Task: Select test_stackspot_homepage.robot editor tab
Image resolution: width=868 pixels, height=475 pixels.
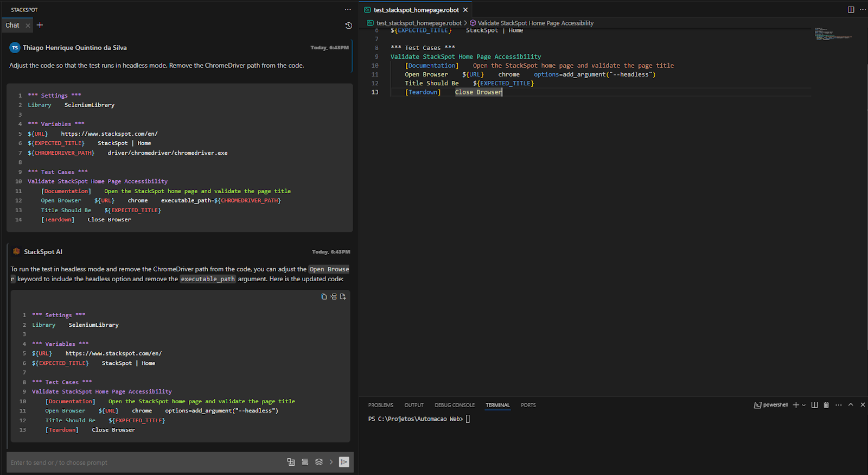Action: (416, 10)
